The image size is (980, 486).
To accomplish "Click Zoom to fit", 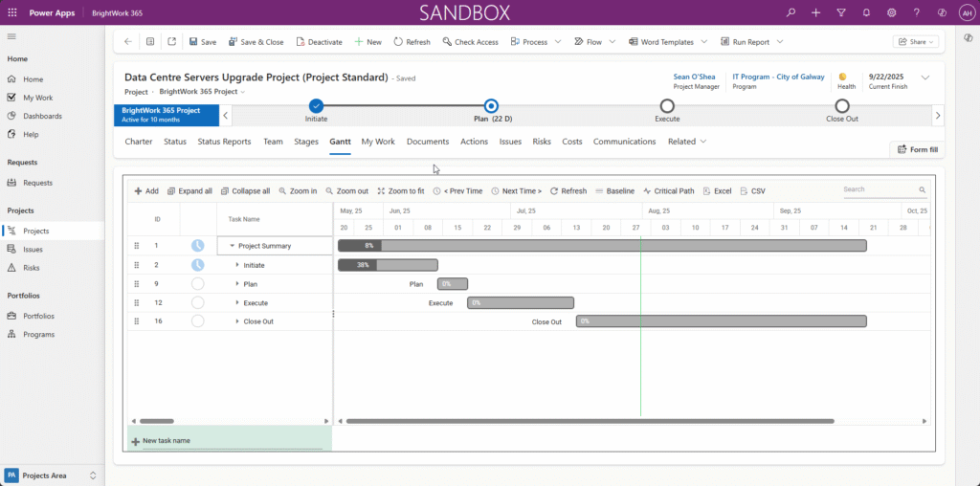I will coord(401,191).
